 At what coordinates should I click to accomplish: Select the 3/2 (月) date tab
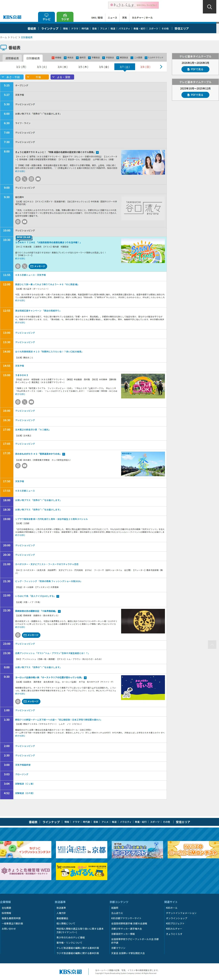tap(21, 67)
